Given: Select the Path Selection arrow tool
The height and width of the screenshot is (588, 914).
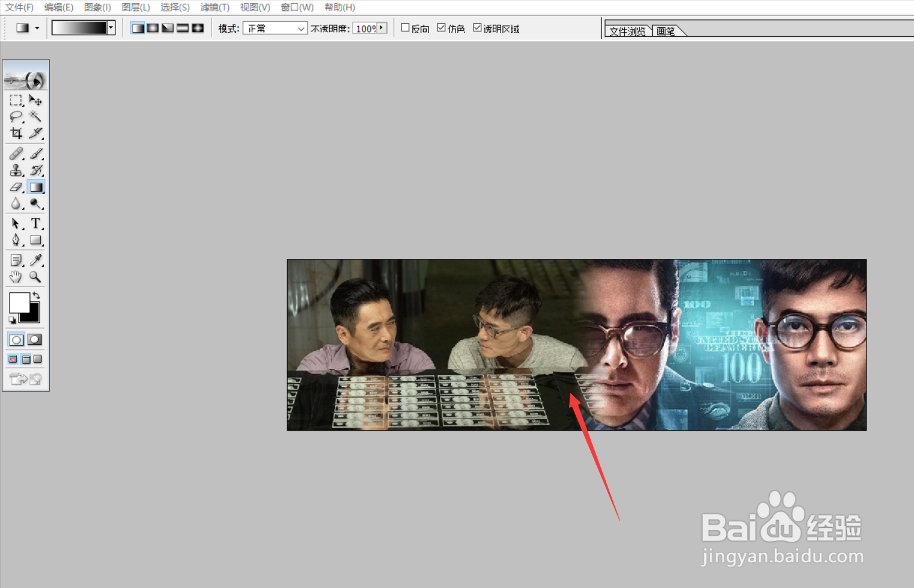Looking at the screenshot, I should tap(16, 223).
